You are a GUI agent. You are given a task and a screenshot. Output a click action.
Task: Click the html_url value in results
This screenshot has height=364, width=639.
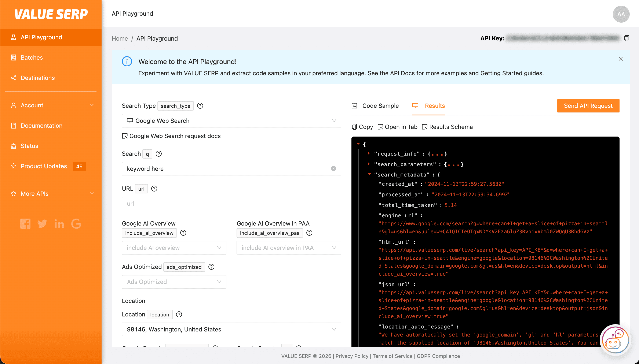493,262
